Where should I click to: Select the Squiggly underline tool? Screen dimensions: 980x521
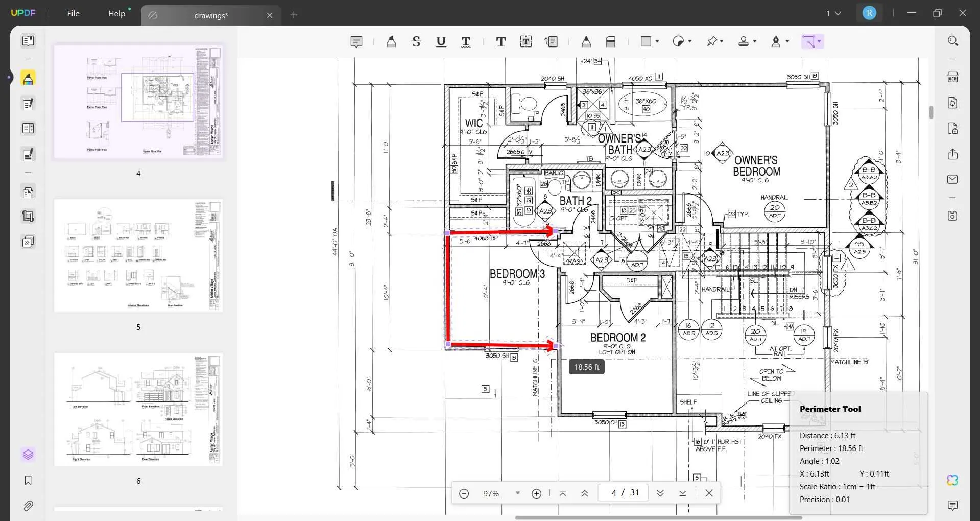pos(466,41)
